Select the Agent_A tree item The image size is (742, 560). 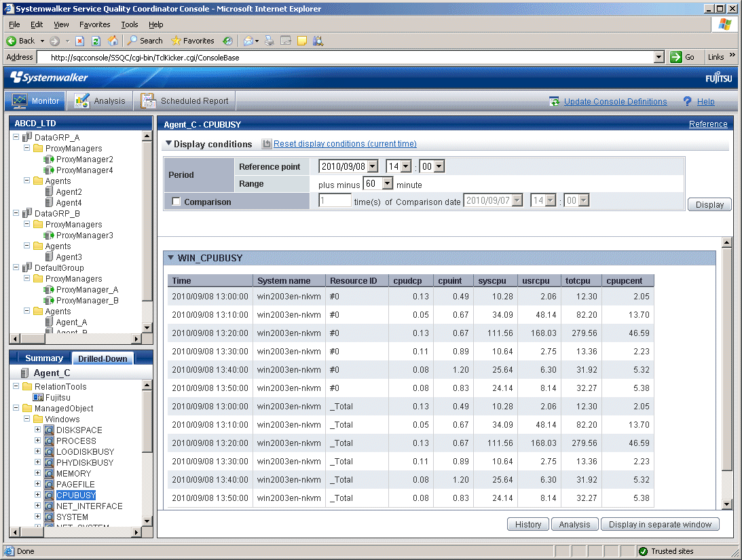tap(71, 322)
